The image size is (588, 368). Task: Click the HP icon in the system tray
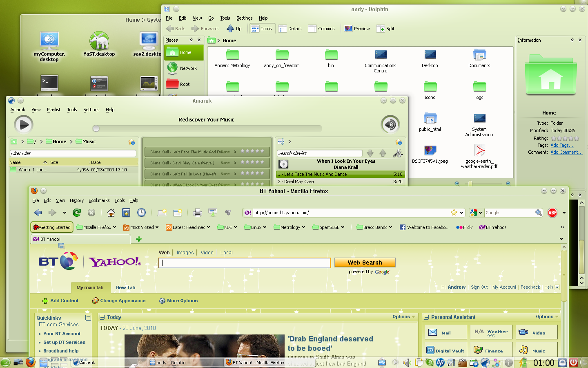pyautogui.click(x=440, y=363)
